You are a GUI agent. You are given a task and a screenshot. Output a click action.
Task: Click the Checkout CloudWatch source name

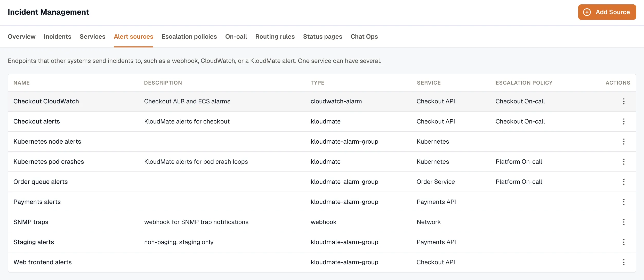tap(46, 101)
